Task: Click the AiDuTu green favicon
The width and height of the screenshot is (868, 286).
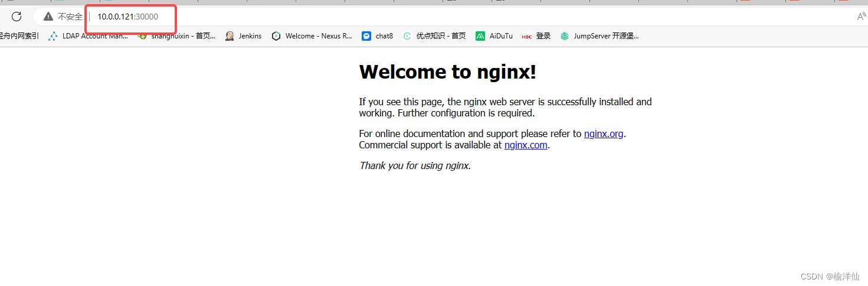Action: (x=480, y=36)
